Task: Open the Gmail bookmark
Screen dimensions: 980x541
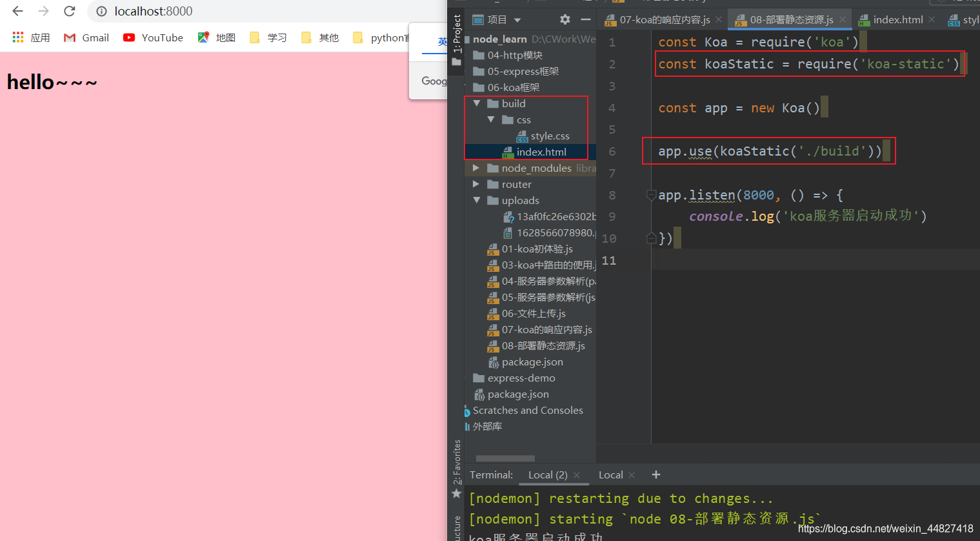Action: pos(86,37)
